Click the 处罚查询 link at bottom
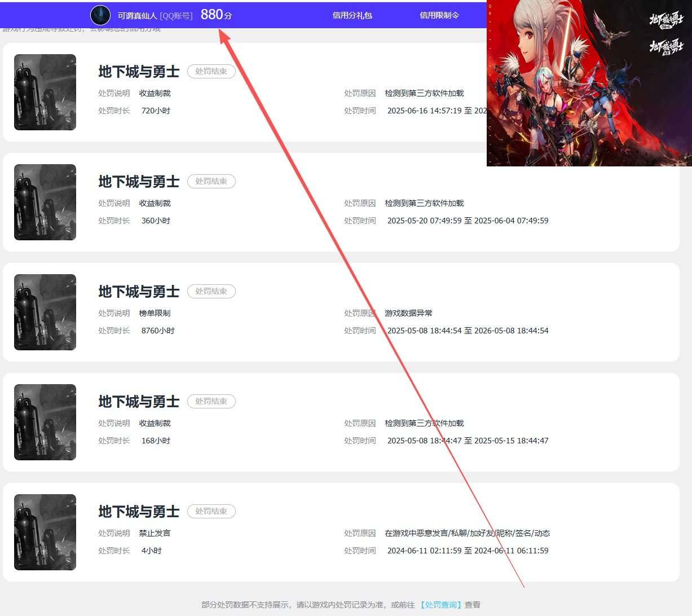 [x=440, y=605]
